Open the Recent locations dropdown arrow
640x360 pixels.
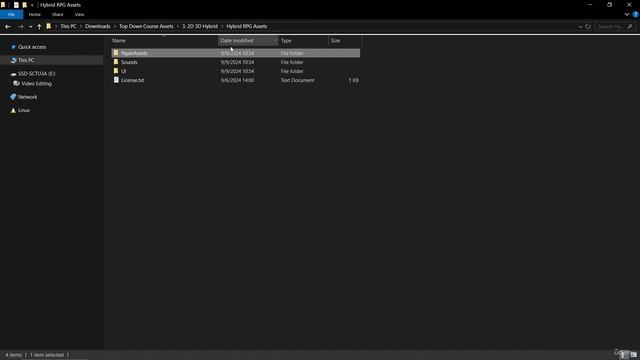pyautogui.click(x=31, y=27)
